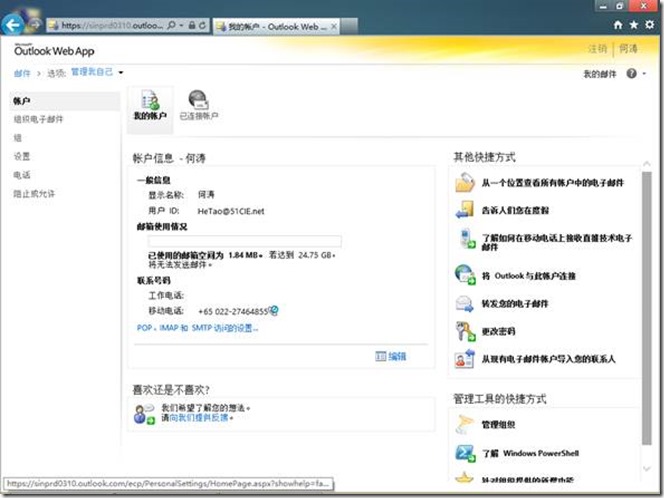Click the user ID HeTao@51CIE.net text

click(231, 211)
